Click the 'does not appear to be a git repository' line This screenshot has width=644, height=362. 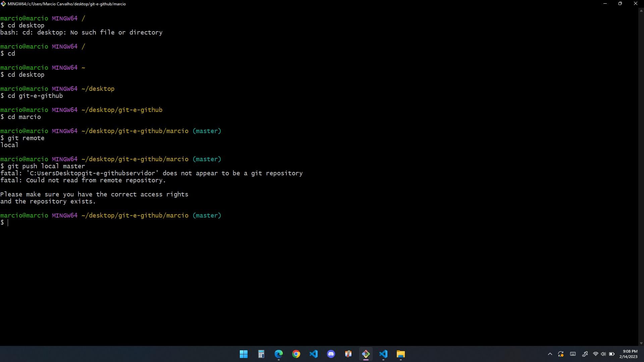tap(152, 173)
